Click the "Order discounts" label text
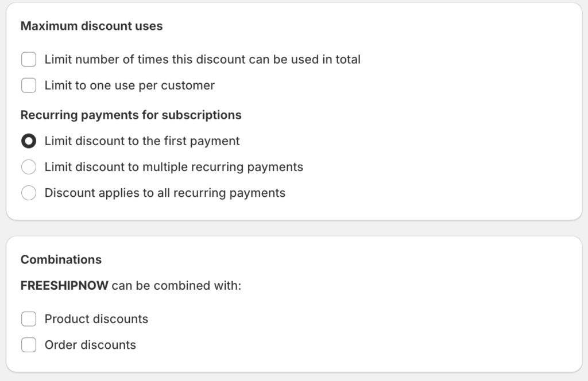The image size is (588, 381). point(90,345)
